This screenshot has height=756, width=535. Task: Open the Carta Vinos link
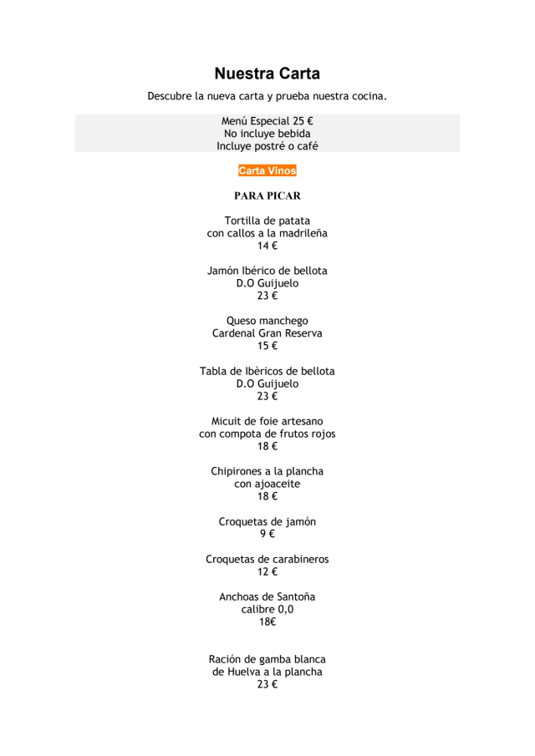267,171
